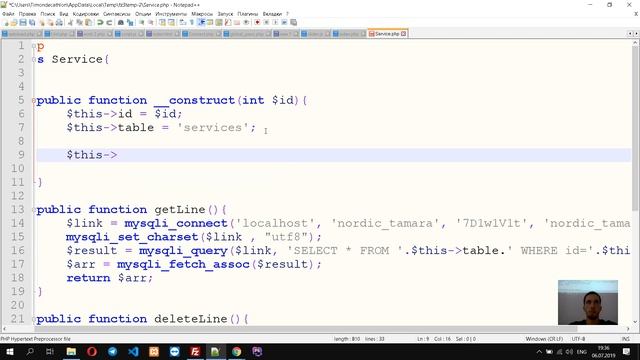Select the Service.php tab
Viewport: 640px width, 360px height.
point(387,33)
